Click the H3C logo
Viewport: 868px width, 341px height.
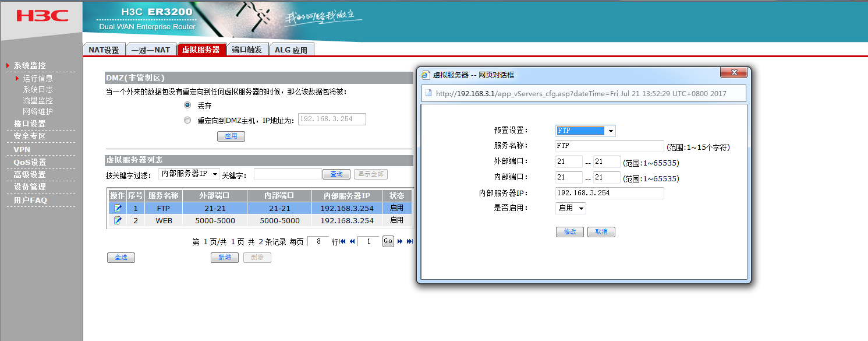[42, 15]
